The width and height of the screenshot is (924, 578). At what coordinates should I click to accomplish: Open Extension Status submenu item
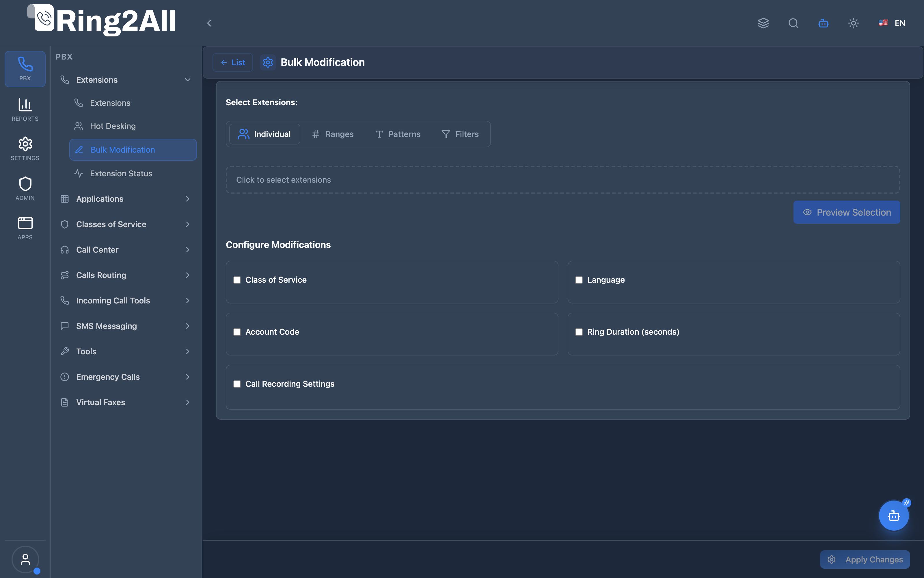133,174
